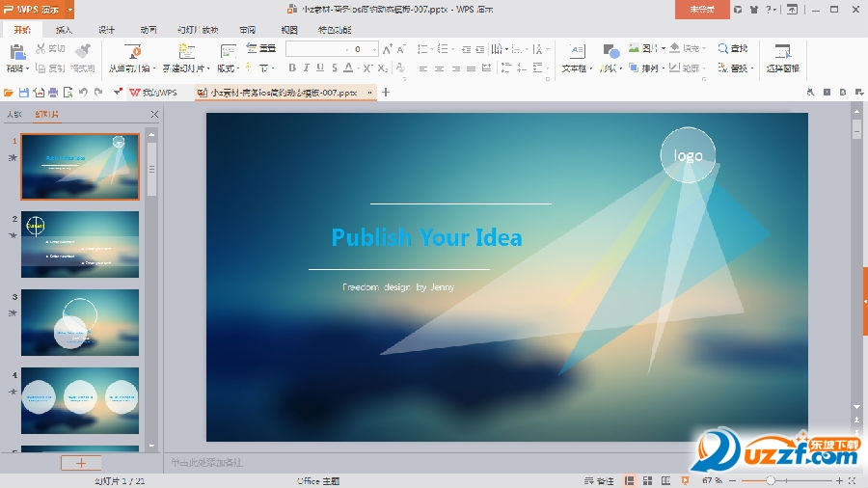This screenshot has width=868, height=488.
Task: Expand the WPS application menu arrow
Action: 69,10
